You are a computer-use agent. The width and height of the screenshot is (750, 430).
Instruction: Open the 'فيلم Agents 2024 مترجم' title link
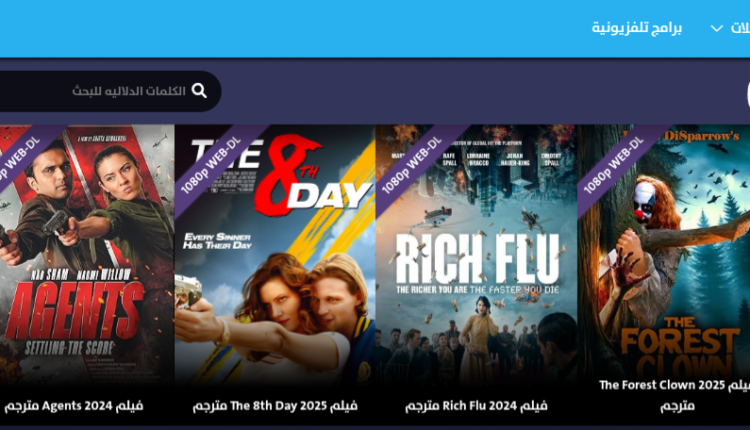pyautogui.click(x=74, y=406)
